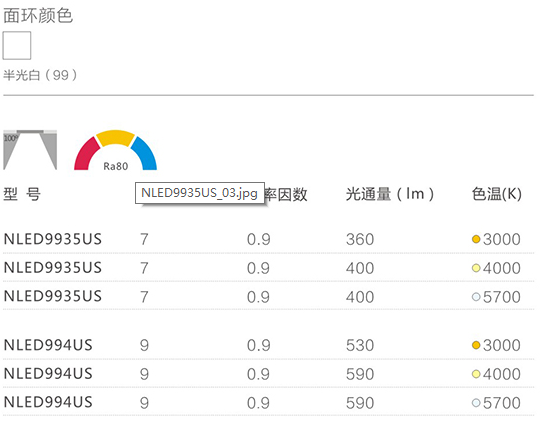Click the yellow 4000K dot for NLED994US

[476, 374]
